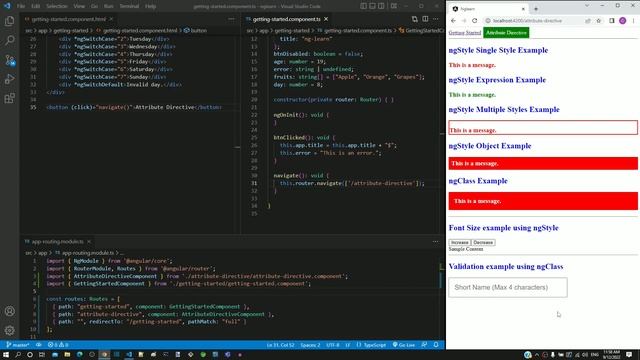Open Windows taskbar search
This screenshot has height=360, width=640.
pyautogui.click(x=18, y=355)
